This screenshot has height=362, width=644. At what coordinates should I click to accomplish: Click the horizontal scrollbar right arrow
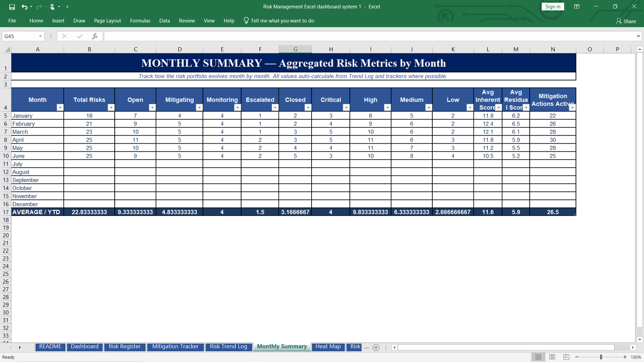point(633,348)
